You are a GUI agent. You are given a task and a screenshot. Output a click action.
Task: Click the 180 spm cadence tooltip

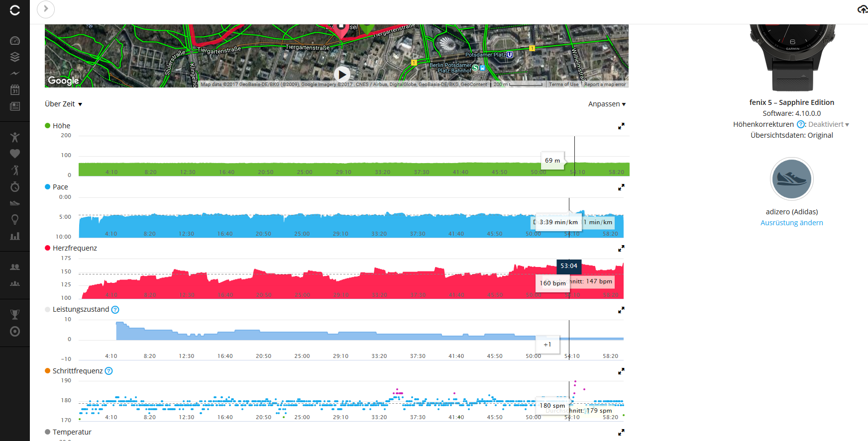click(x=552, y=406)
